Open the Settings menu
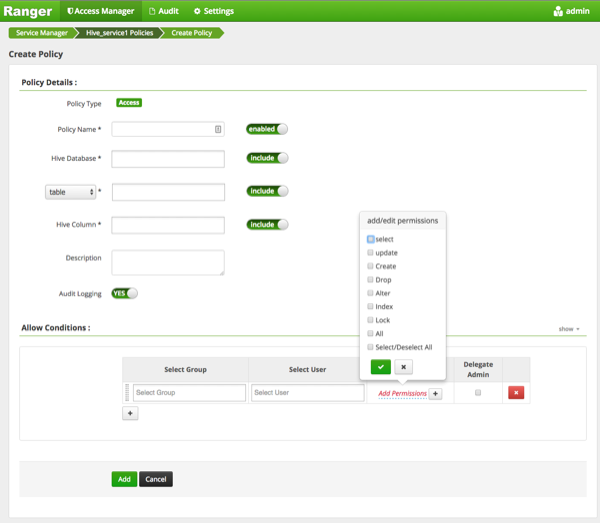The height and width of the screenshot is (523, 600). coord(213,11)
